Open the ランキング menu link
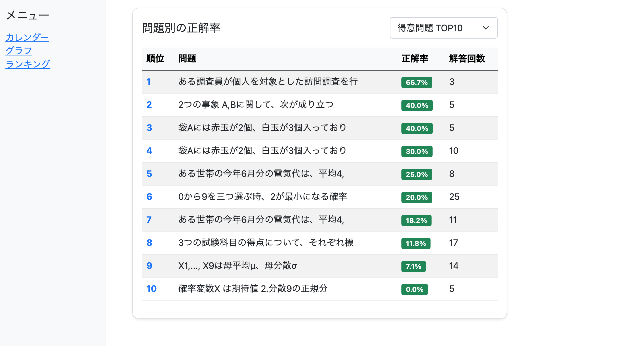 coord(28,64)
